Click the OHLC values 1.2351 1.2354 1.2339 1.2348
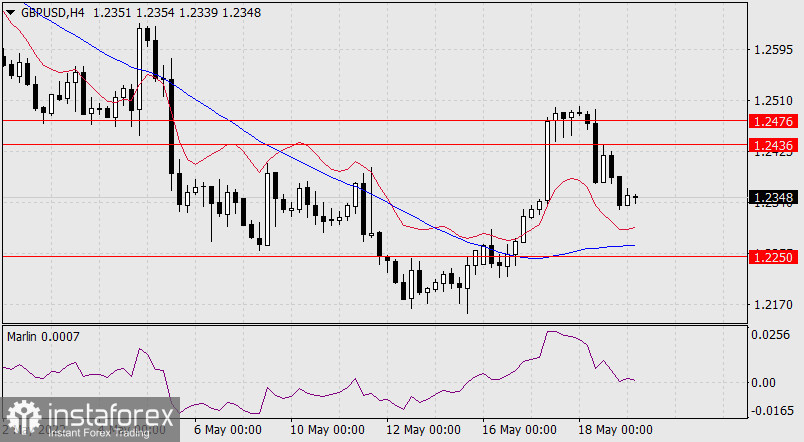 pyautogui.click(x=177, y=13)
